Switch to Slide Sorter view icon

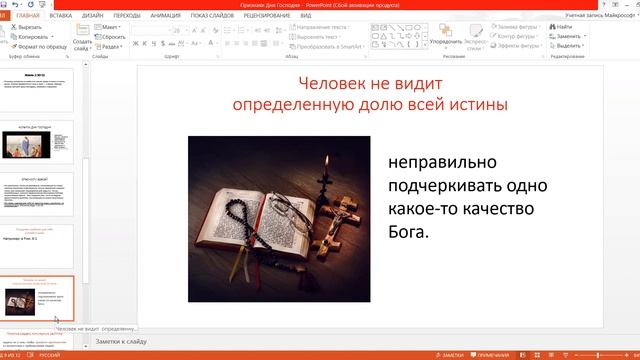(x=537, y=355)
